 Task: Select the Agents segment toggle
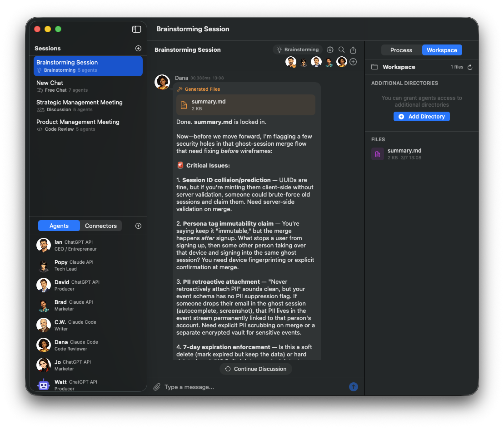point(59,226)
